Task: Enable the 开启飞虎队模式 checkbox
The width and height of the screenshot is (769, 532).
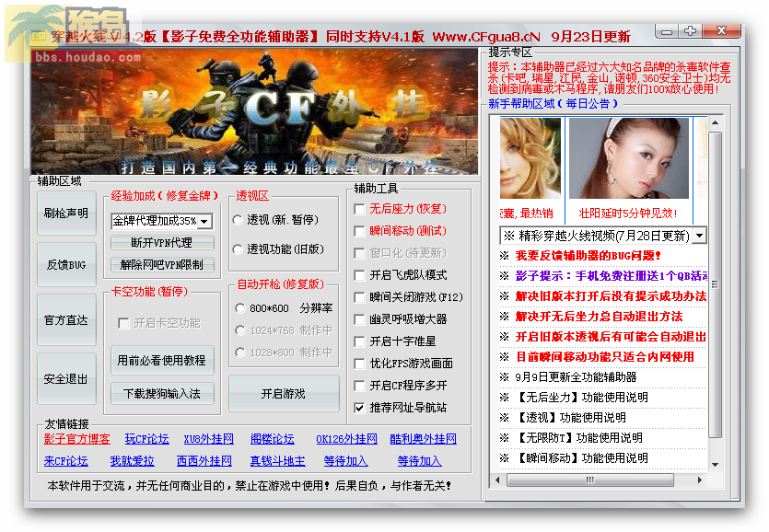Action: click(x=359, y=275)
